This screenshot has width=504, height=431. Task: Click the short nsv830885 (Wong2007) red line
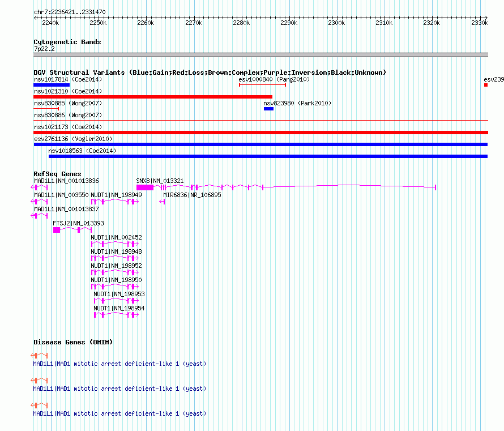[46, 109]
